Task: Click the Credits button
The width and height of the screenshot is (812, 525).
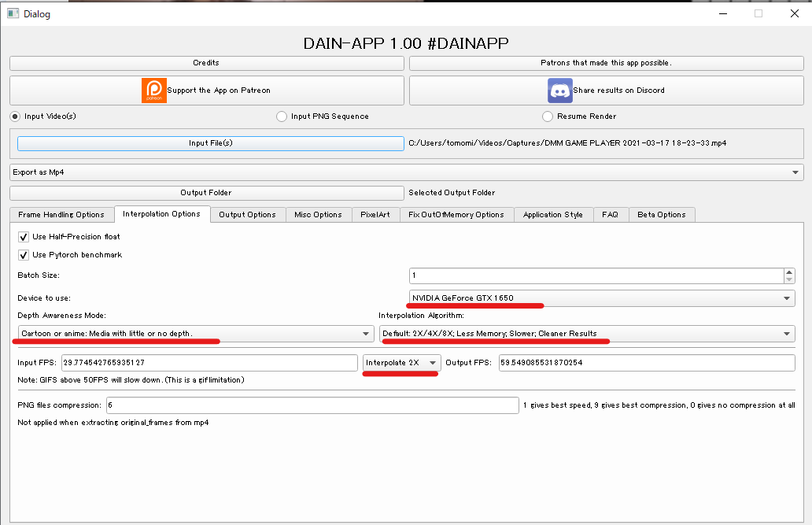Action: pos(207,63)
